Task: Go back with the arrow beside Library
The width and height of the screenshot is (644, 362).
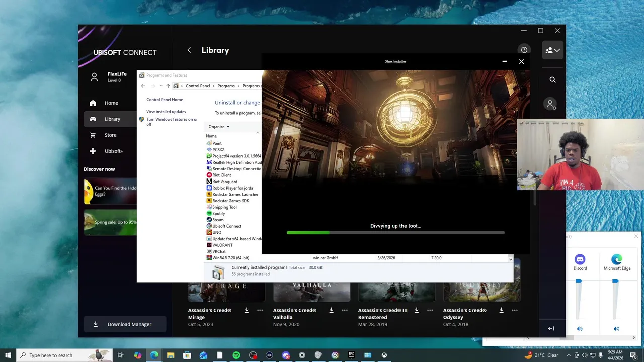Action: coord(189,50)
